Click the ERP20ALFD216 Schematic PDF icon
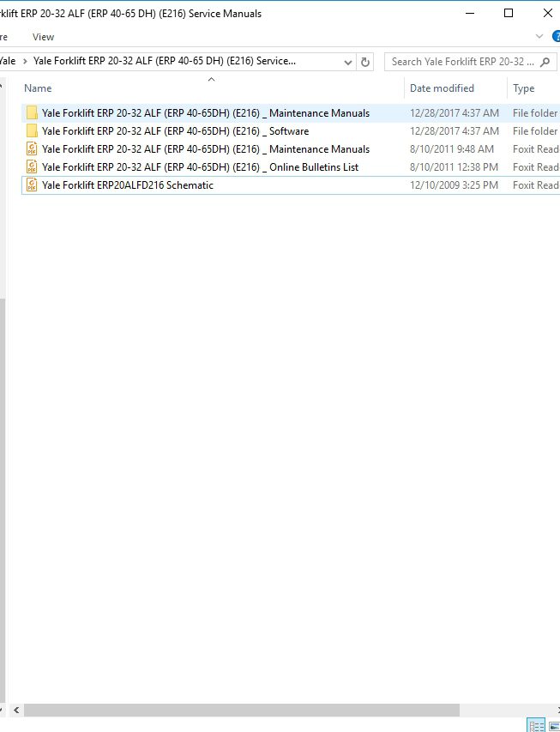The image size is (560, 732). coord(32,185)
